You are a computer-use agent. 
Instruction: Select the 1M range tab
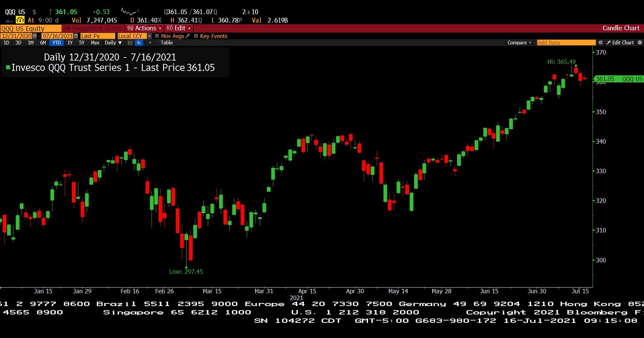[x=31, y=43]
